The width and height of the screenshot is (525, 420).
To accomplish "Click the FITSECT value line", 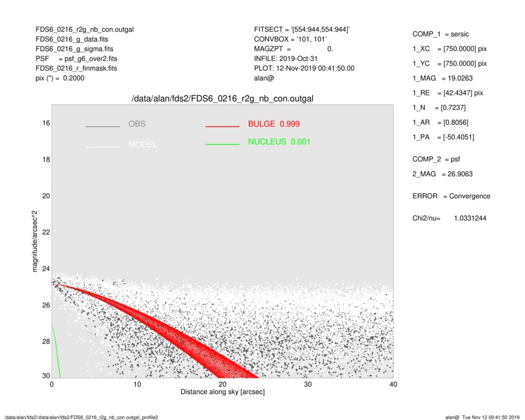I will (x=302, y=30).
